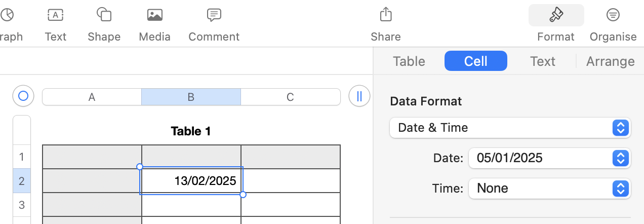
Task: Select column B header
Action: click(x=191, y=97)
